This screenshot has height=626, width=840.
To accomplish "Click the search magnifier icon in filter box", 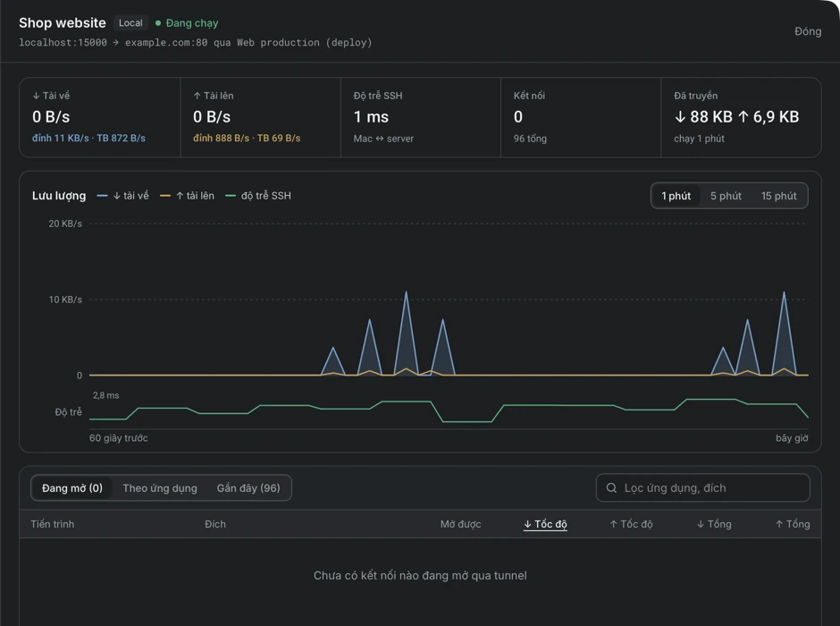I will 611,487.
